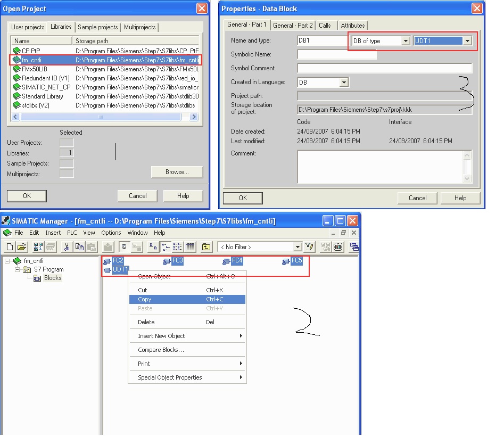
Task: Select SIMATIC_NET_CP library row
Action: pos(105,87)
